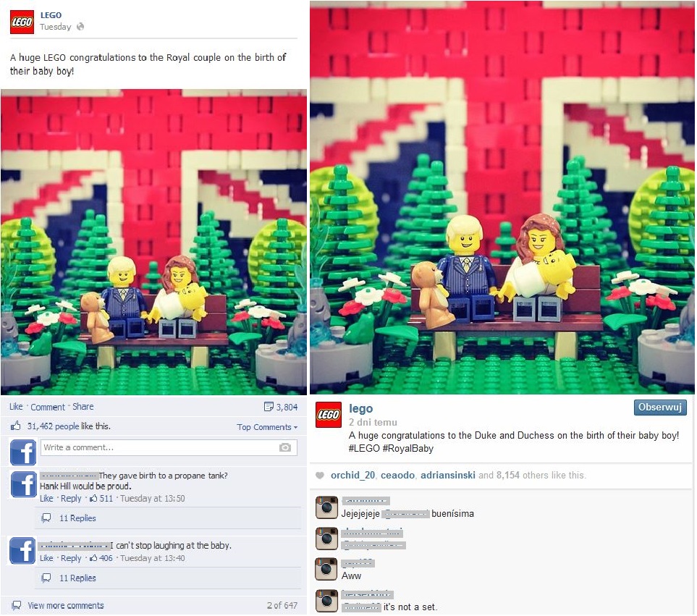The image size is (697, 616).
Task: Click Instagram avatar beside Aww comment
Action: pyautogui.click(x=326, y=570)
